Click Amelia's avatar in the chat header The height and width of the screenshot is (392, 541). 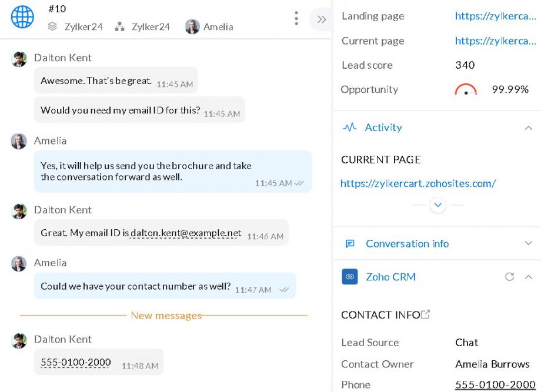[192, 26]
